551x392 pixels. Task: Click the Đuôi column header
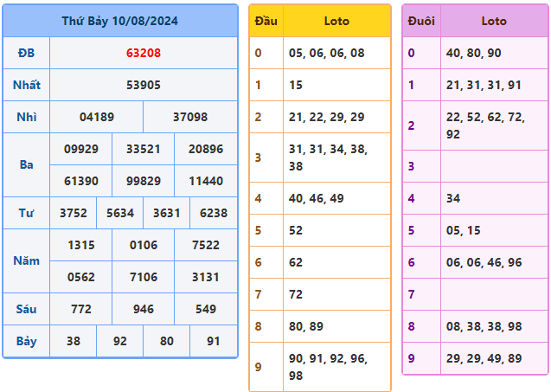click(421, 21)
